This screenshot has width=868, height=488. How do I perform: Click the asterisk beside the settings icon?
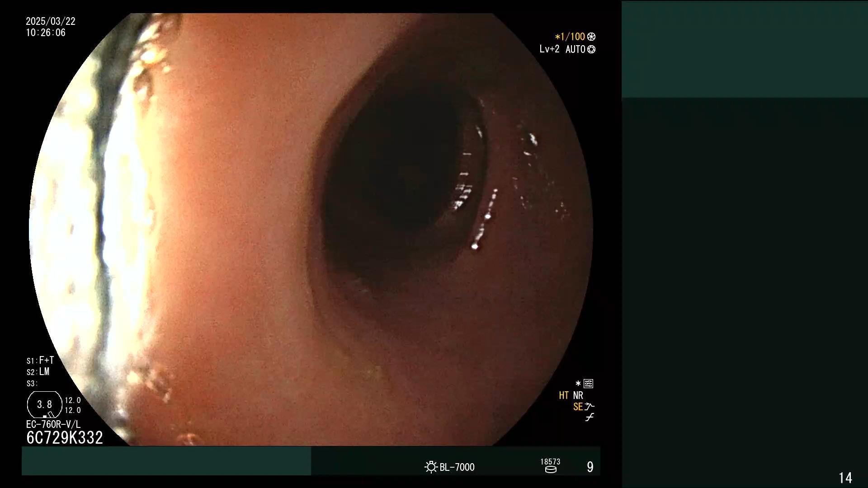[578, 384]
